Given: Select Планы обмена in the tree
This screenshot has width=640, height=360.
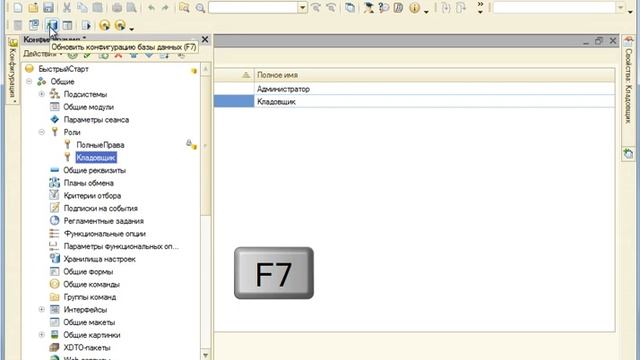Looking at the screenshot, I should coord(89,183).
